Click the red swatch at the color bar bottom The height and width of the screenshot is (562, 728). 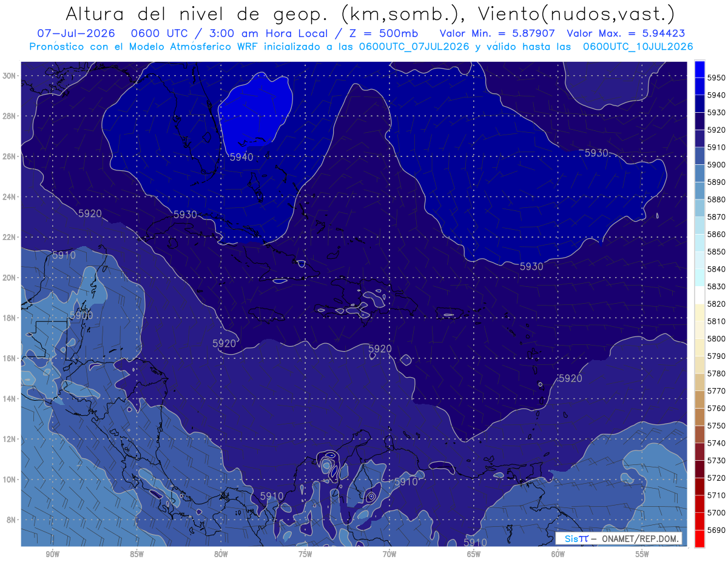click(x=699, y=538)
